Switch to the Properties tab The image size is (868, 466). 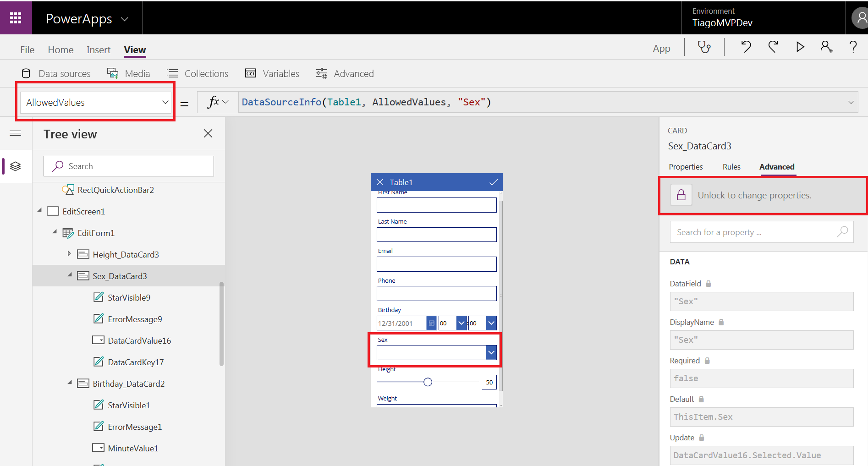(686, 167)
